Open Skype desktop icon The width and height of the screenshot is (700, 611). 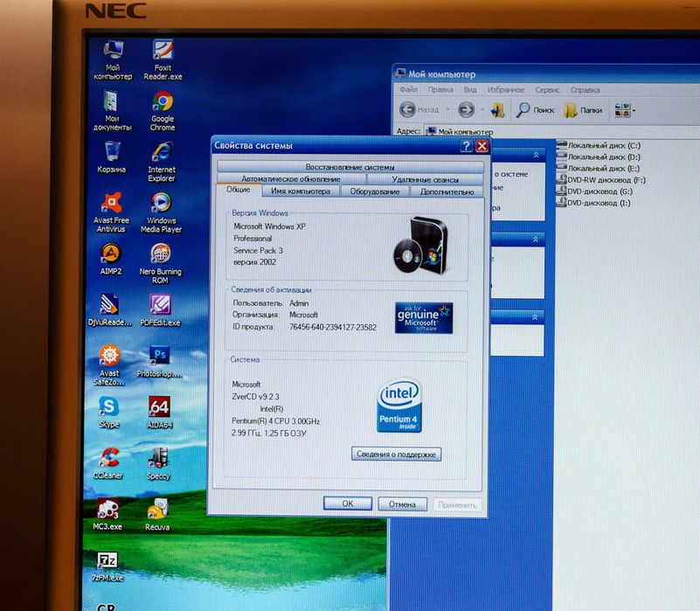coord(109,413)
